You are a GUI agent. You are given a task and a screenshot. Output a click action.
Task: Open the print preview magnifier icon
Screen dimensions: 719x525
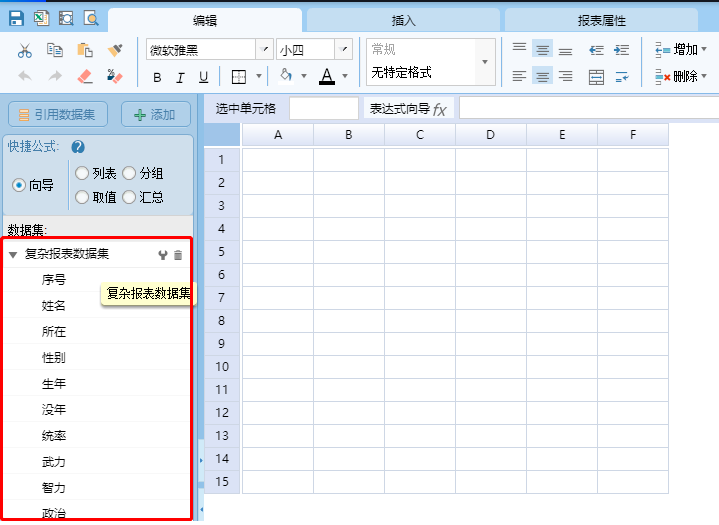[91, 18]
